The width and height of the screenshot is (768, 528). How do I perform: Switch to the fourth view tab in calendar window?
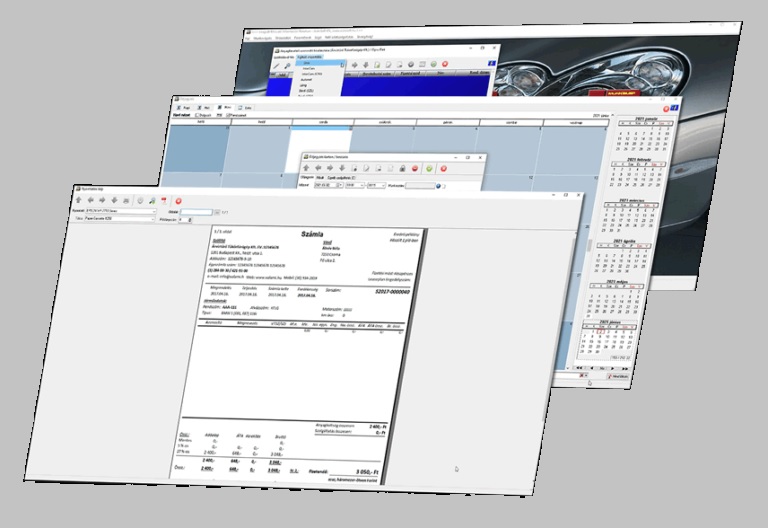click(245, 108)
